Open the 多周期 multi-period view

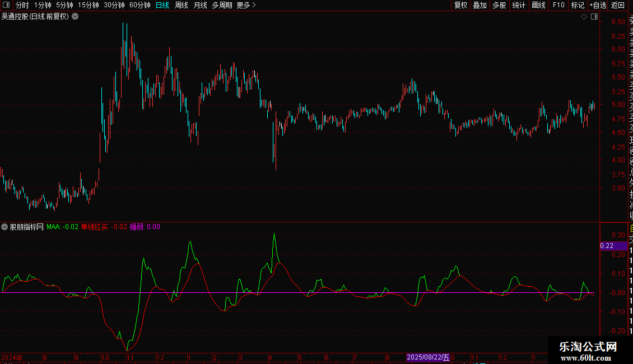[x=222, y=5]
